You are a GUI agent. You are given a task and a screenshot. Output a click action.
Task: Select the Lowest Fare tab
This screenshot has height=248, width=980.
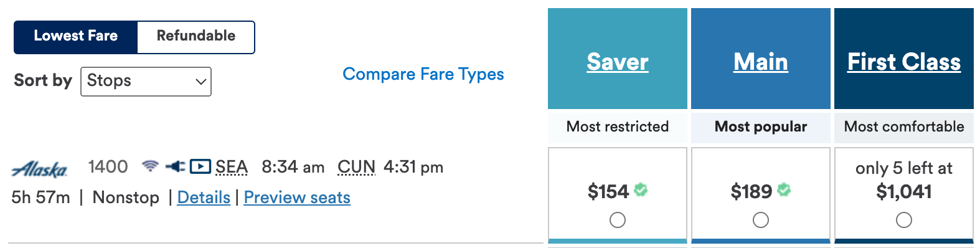click(75, 36)
